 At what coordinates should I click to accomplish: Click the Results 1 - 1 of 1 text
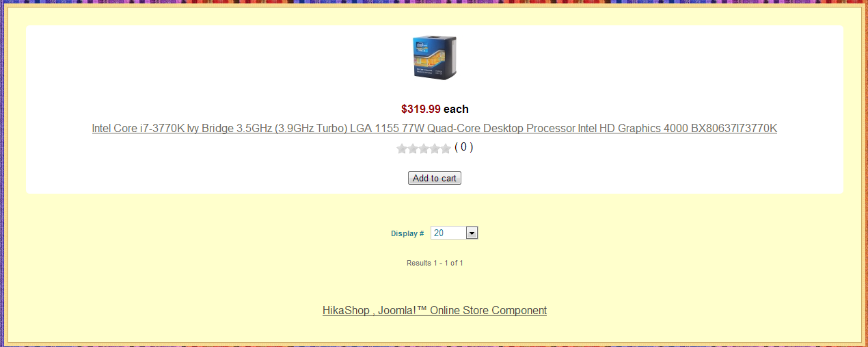click(435, 263)
